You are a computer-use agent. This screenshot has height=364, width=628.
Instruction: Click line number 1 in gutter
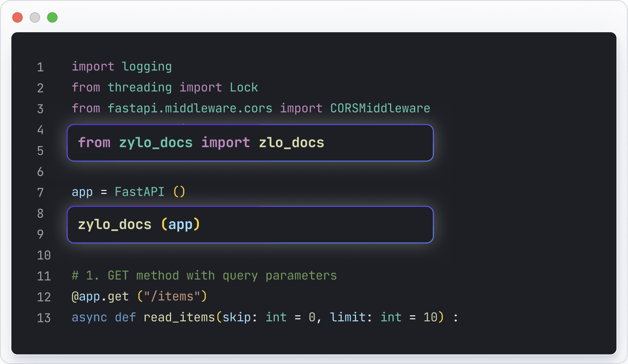[40, 67]
